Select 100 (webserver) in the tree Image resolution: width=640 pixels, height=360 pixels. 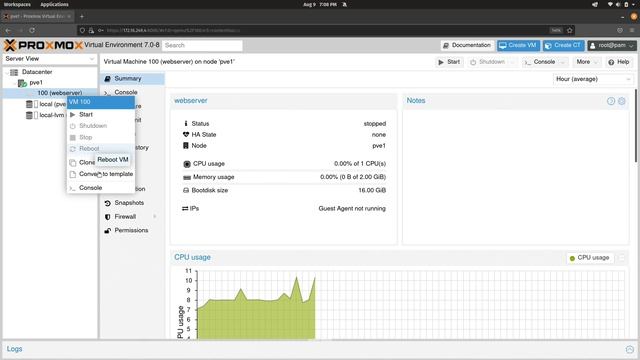pos(60,93)
